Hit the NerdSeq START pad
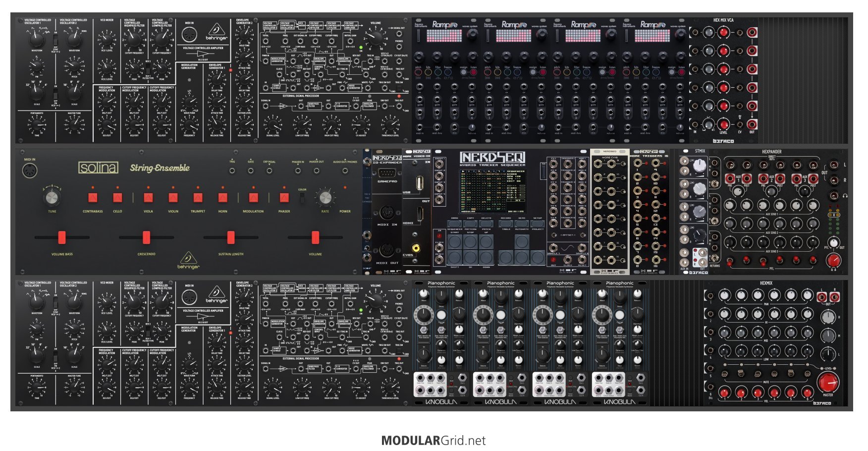 pyautogui.click(x=454, y=241)
